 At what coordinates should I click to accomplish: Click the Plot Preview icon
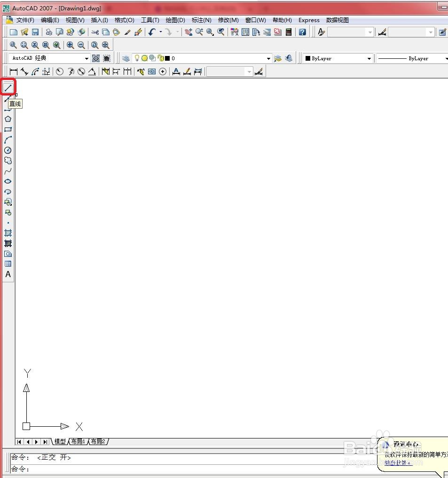(59, 32)
